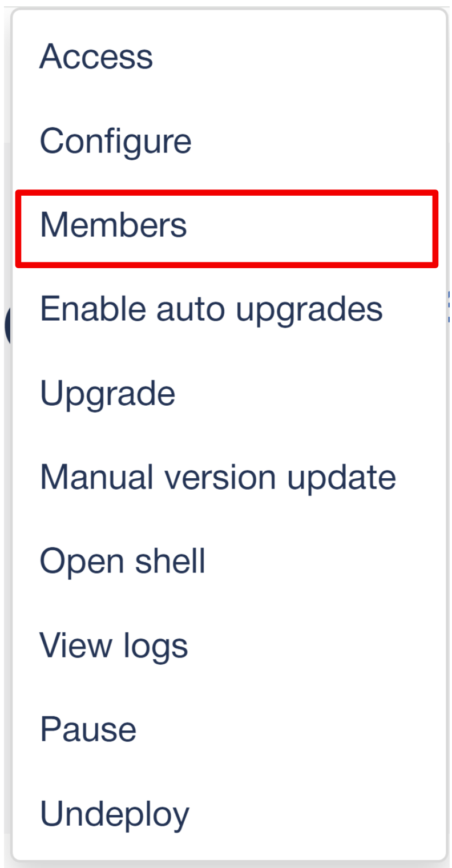452x868 pixels.
Task: Select the Upgrade menu item
Action: click(x=228, y=393)
